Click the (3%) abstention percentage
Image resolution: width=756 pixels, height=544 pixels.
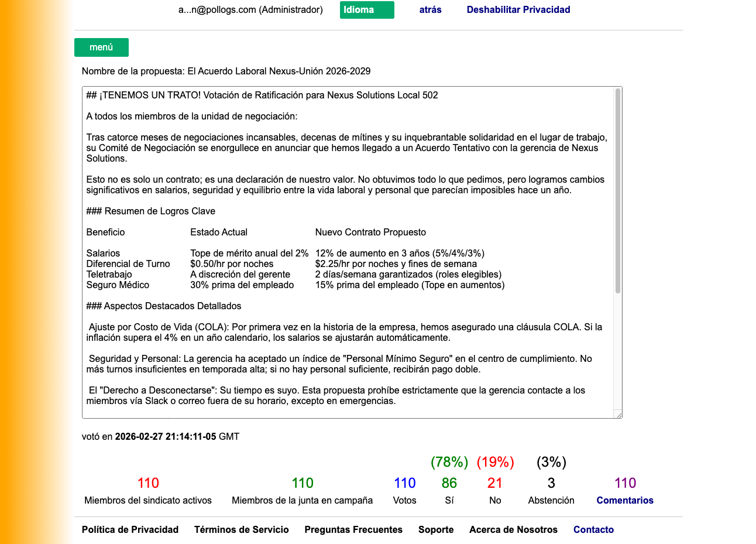(551, 462)
